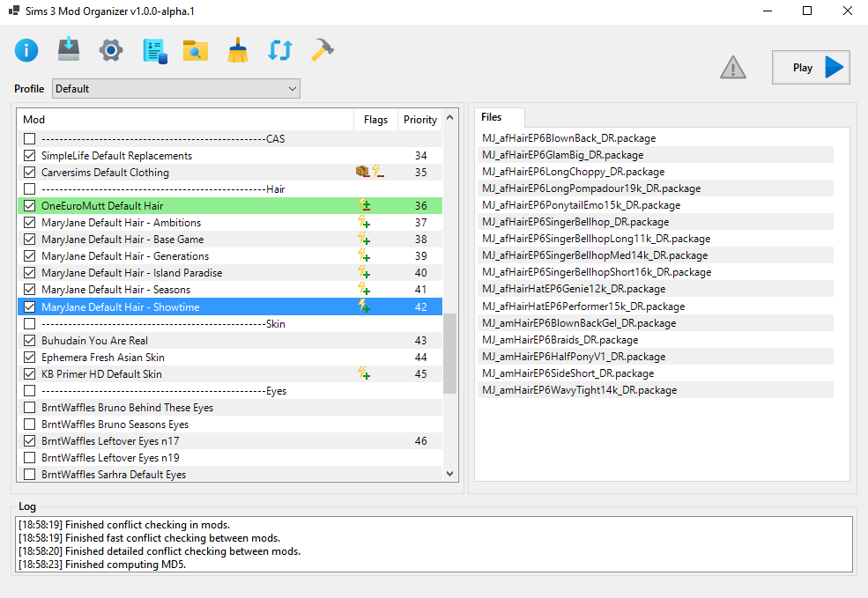Select MJ_afHairEP6GlamBig_DR.package file
The image size is (868, 598).
pos(562,155)
